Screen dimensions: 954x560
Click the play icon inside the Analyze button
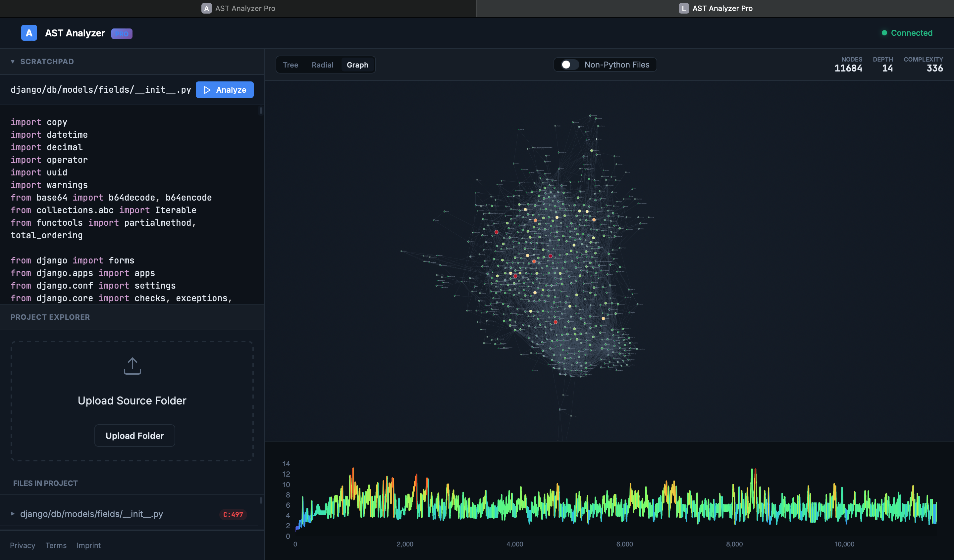(207, 90)
